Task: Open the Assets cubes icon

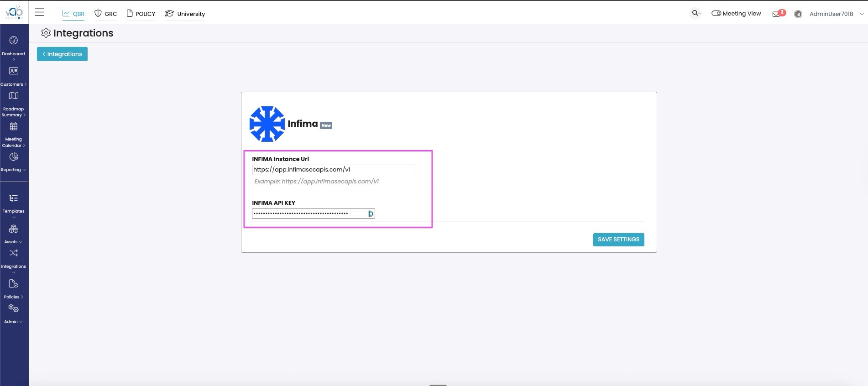Action: point(14,229)
